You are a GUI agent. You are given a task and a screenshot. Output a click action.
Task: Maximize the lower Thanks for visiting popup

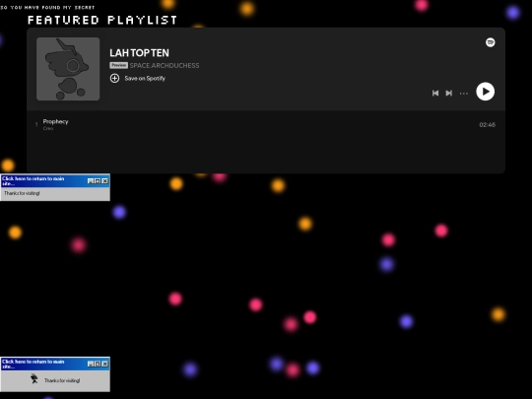98,365
